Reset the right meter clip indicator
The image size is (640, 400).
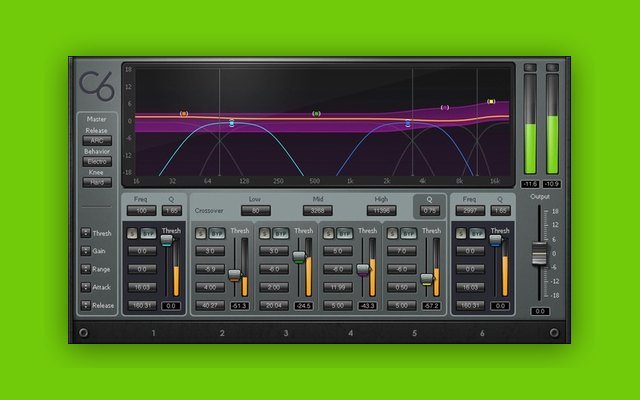click(552, 67)
